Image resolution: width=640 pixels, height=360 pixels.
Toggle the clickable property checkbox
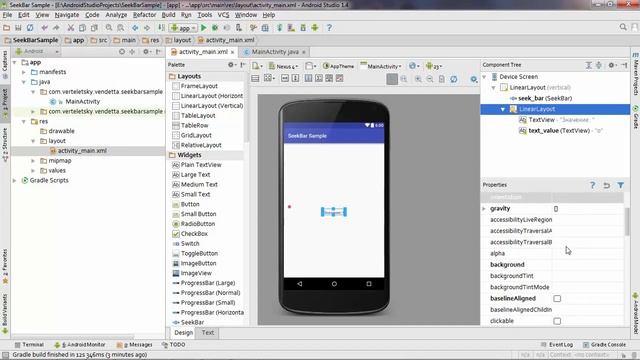point(557,321)
